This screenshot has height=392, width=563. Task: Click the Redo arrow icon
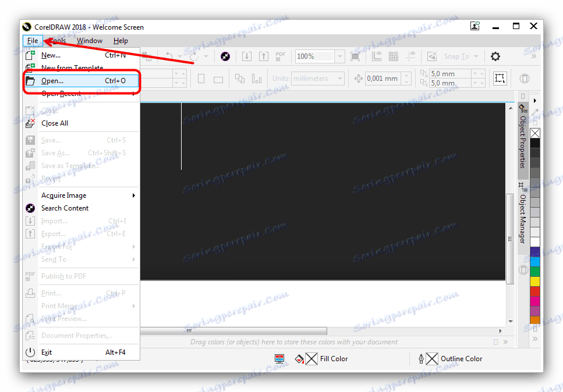[x=194, y=56]
